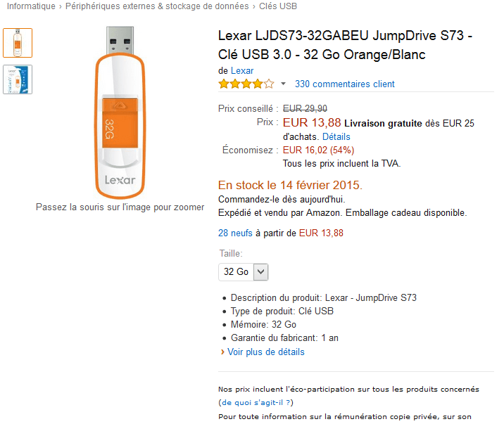The image size is (504, 424).
Task: Click the main Lexar USB drive image
Action: [x=119, y=113]
